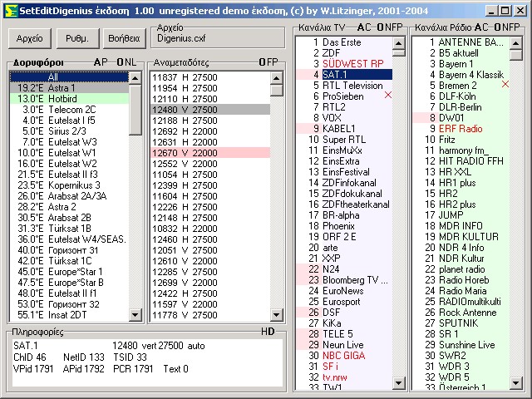This screenshot has height=399, width=532.
Task: Open the Αρχείο file menu button
Action: pyautogui.click(x=29, y=38)
